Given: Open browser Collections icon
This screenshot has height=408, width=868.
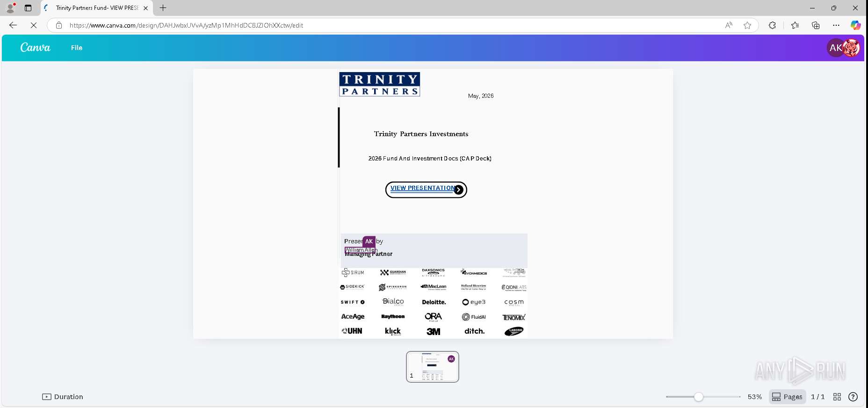Looking at the screenshot, I should [816, 25].
